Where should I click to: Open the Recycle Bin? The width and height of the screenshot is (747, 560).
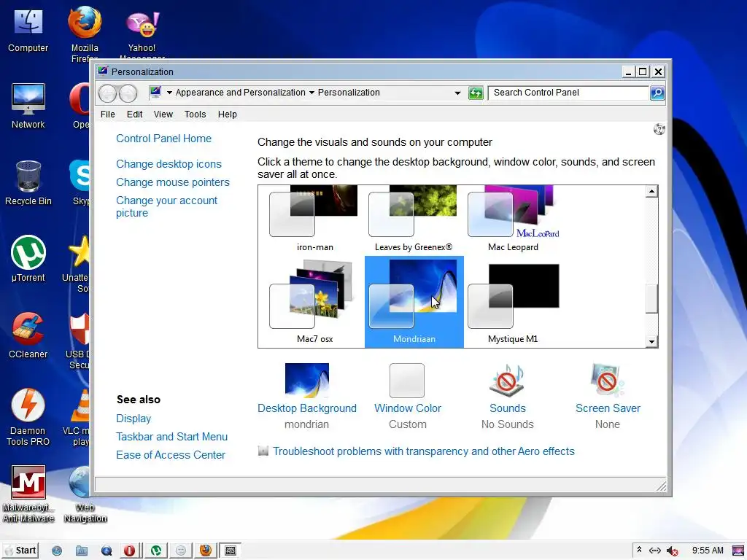(x=28, y=183)
